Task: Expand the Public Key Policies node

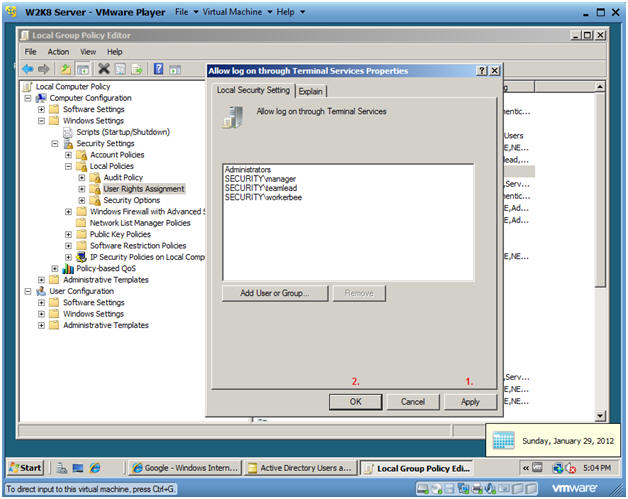Action: (x=68, y=234)
